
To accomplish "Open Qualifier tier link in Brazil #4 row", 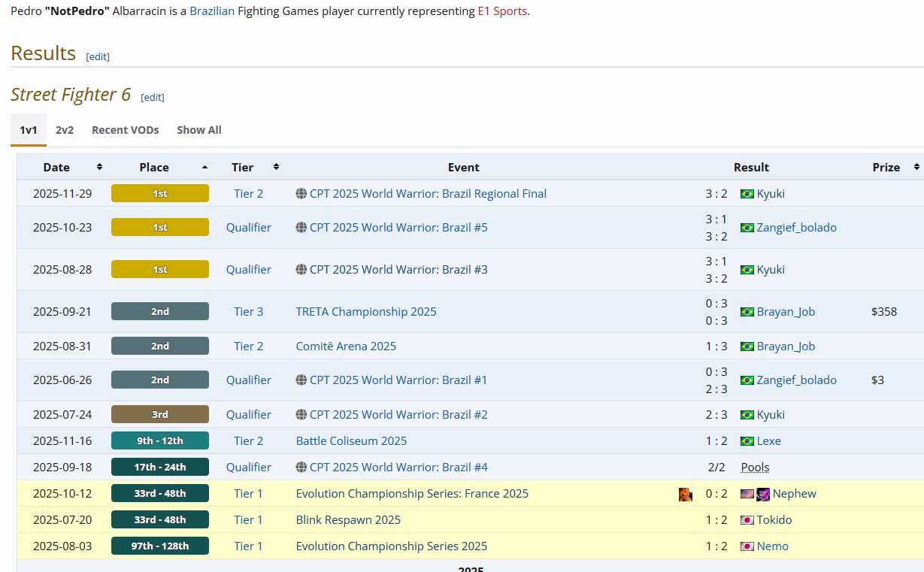I will pyautogui.click(x=249, y=467).
